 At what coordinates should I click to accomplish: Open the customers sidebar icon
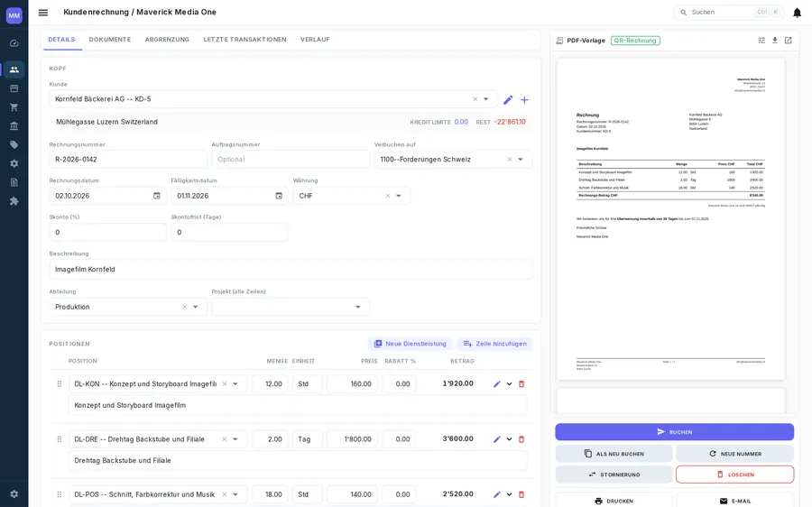coord(14,69)
